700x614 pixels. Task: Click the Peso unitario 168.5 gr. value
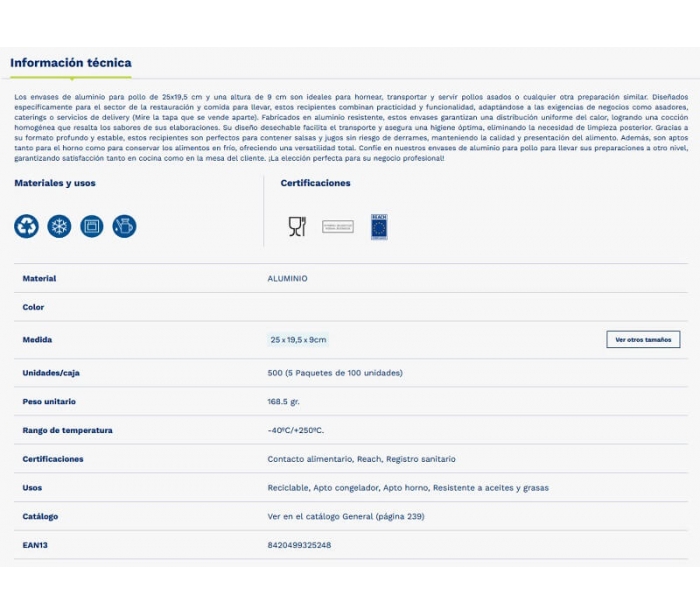coord(284,402)
